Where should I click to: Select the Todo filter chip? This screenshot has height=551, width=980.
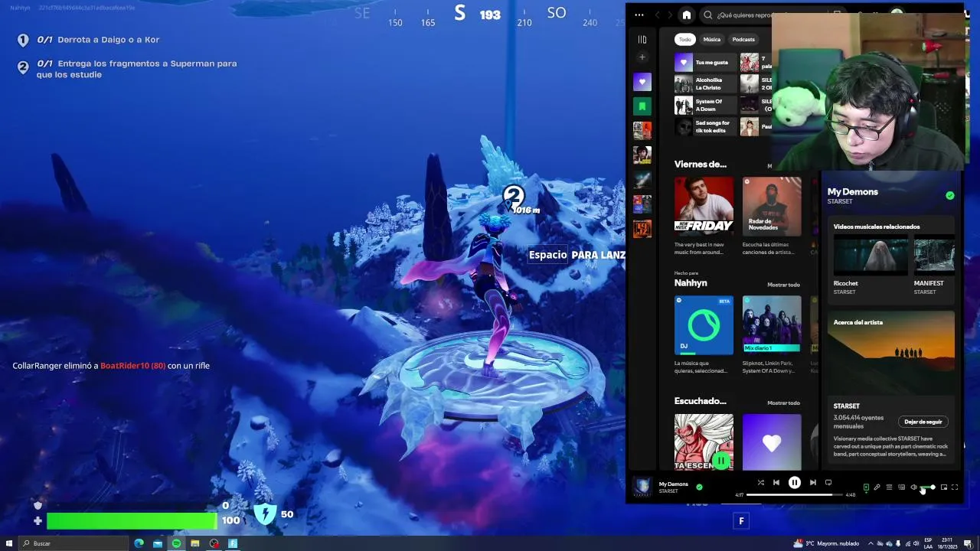[x=684, y=39]
